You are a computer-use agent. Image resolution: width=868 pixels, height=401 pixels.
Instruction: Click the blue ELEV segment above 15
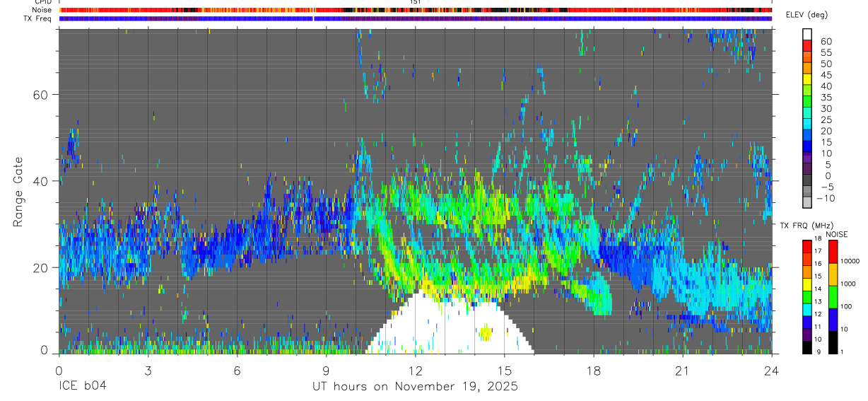point(807,134)
